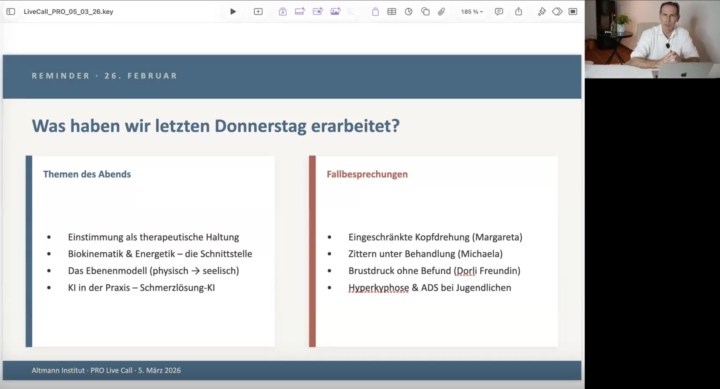Play the Keynote slideshow
Viewport: 720px width, 389px height.
click(x=233, y=11)
